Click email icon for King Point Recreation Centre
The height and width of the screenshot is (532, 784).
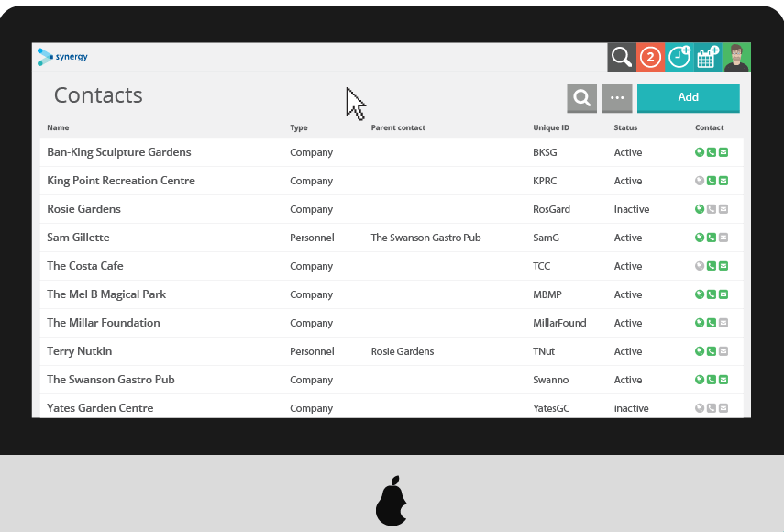[x=723, y=181]
